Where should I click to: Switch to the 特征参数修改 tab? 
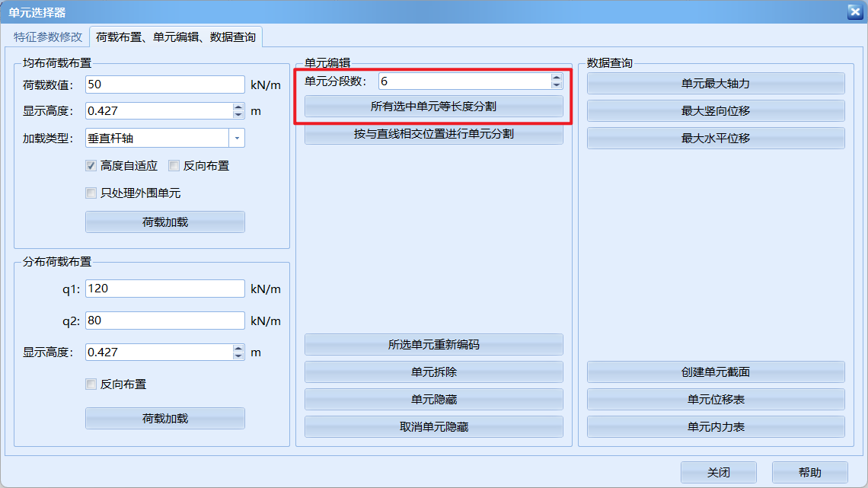[47, 37]
